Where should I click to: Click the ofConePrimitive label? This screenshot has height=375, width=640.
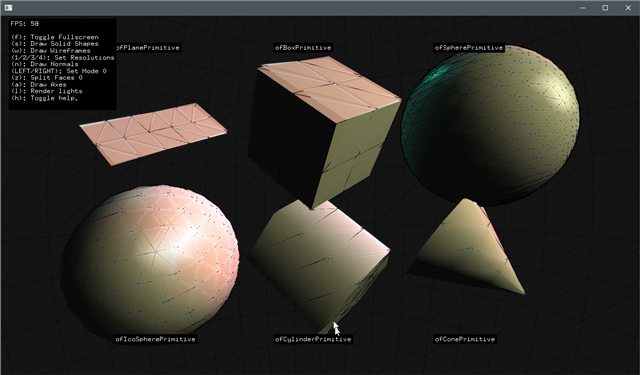point(464,339)
